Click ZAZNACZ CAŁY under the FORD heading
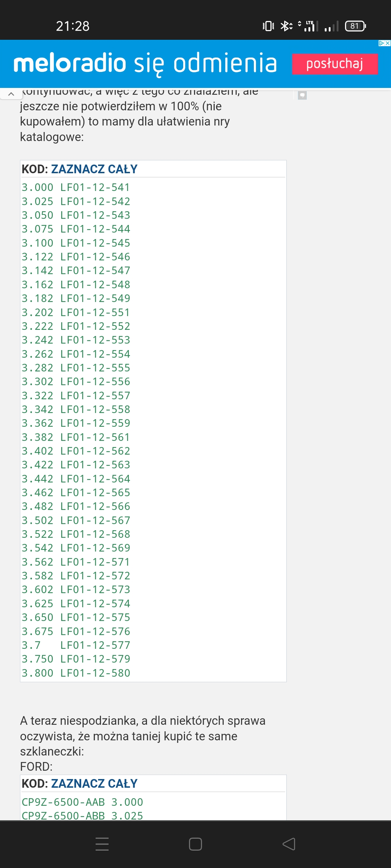The width and height of the screenshot is (391, 868). [94, 783]
